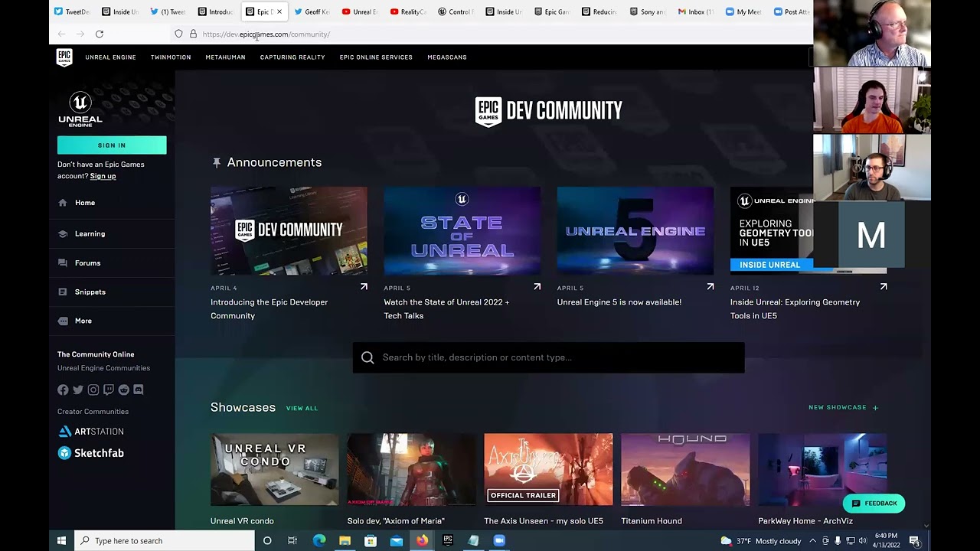Open Unreal Engine nav menu

tap(110, 57)
